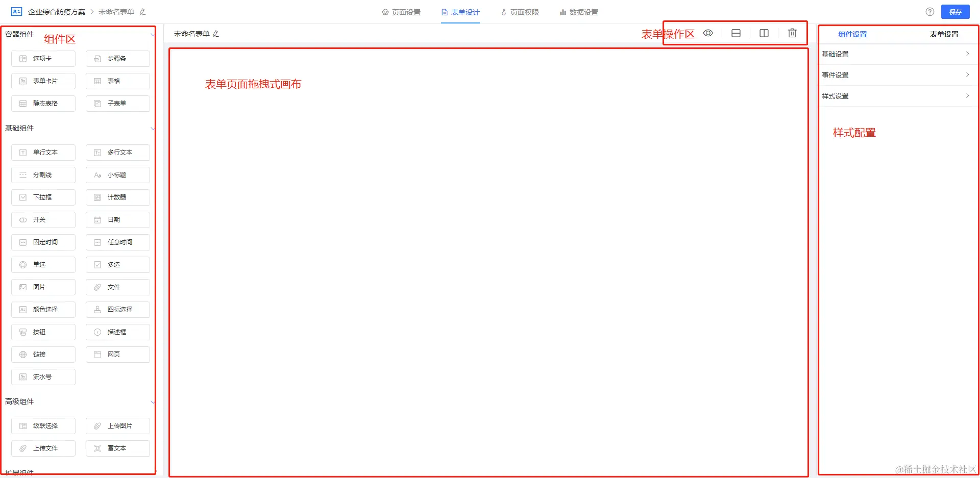
Task: Add the 表格 component
Action: (118, 81)
